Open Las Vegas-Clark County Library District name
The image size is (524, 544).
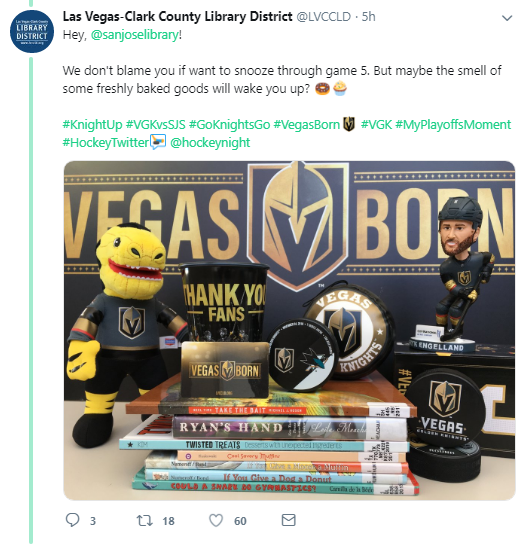click(178, 17)
